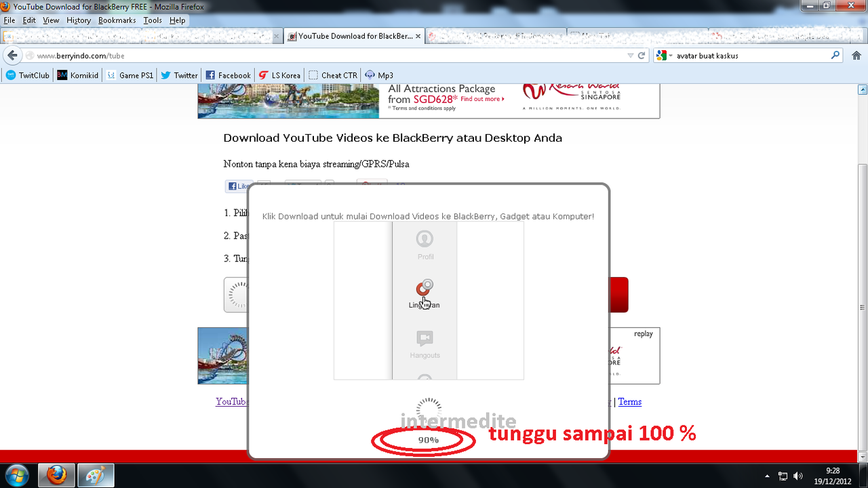Screen dimensions: 868x488
Task: Open the Game PS1 bookmark
Action: [x=130, y=75]
